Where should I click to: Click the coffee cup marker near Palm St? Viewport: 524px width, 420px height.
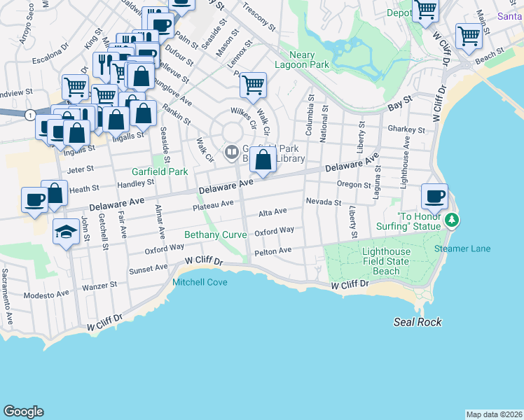point(160,27)
